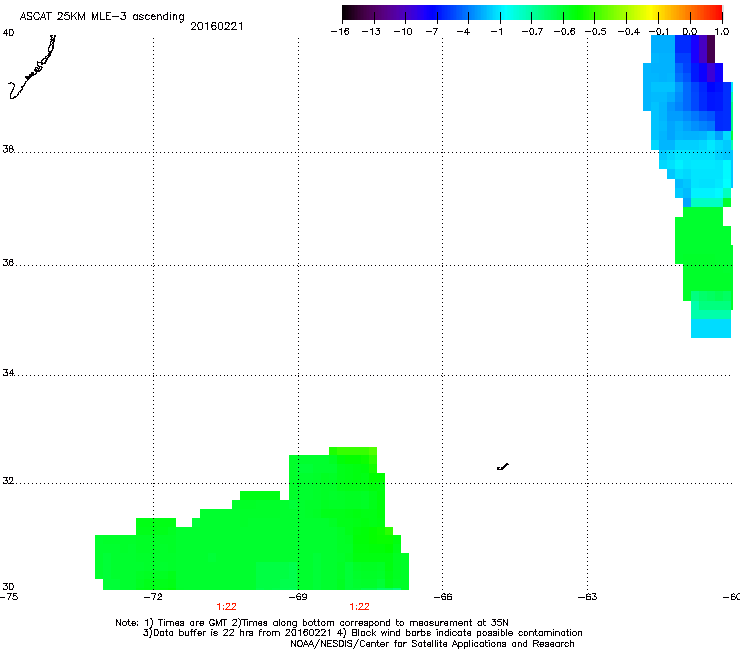Click the 'Data buffer is 22 hrs' note line
The width and height of the screenshot is (740, 650).
tap(362, 633)
